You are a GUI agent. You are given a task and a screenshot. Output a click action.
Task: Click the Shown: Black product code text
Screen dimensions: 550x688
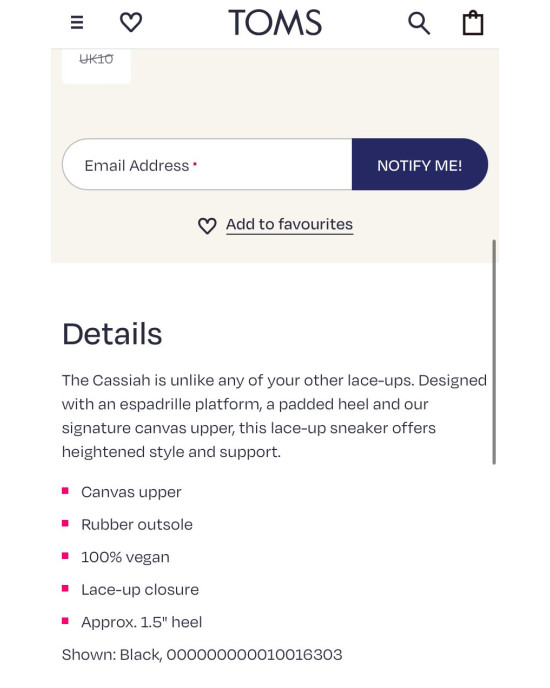202,655
